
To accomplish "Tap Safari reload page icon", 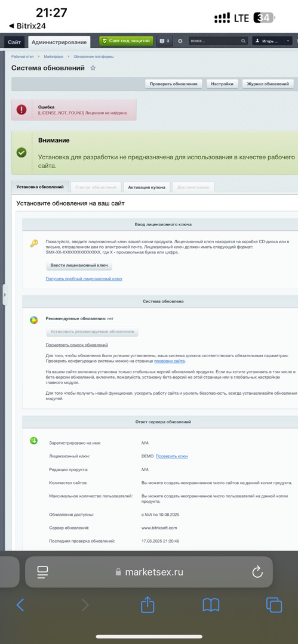I will (257, 572).
